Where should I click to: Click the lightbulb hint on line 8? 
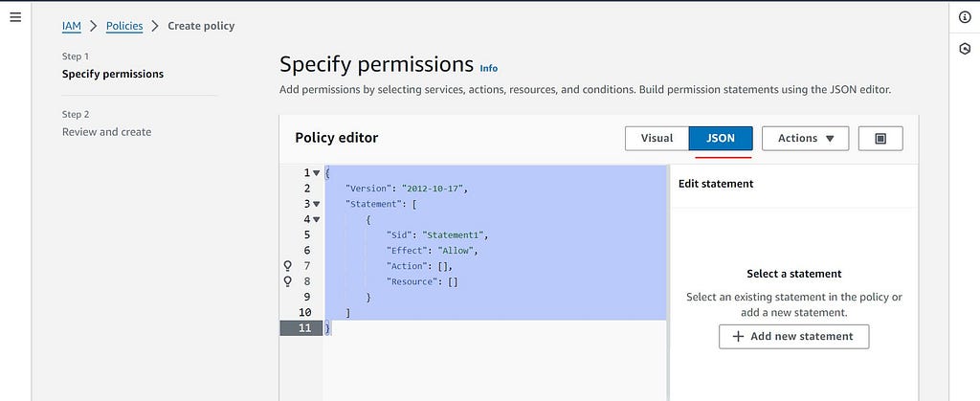[x=287, y=281]
